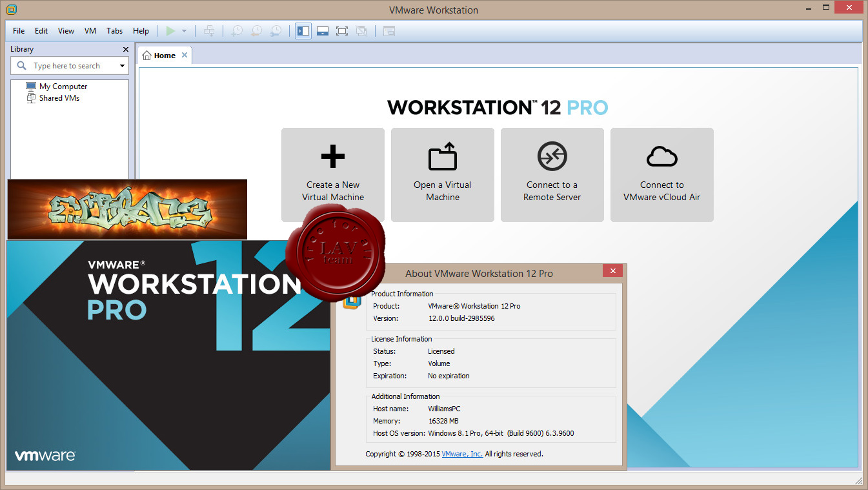Screen dimensions: 868x490
Task: Open the Edit menu
Action: tap(41, 31)
